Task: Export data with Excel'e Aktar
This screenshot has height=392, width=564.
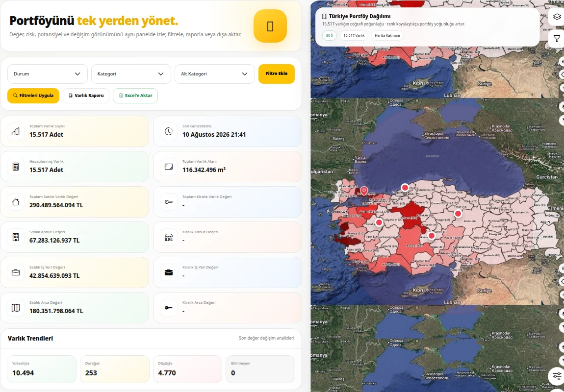Action: (135, 96)
